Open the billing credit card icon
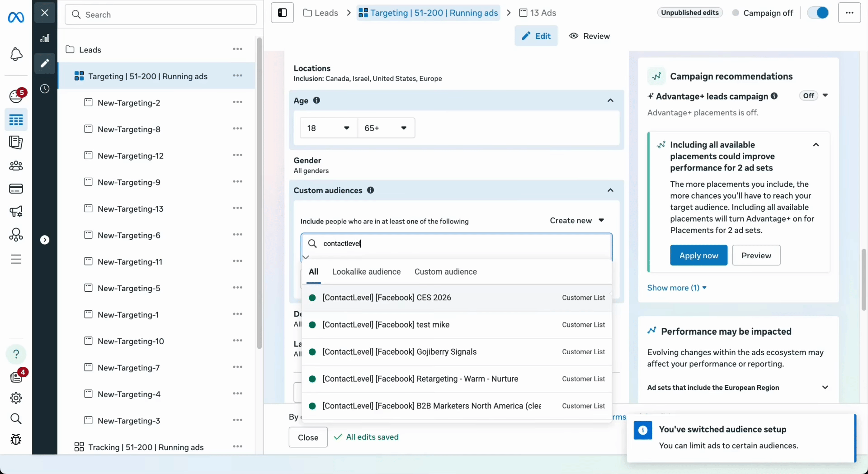This screenshot has width=868, height=474. (x=16, y=189)
